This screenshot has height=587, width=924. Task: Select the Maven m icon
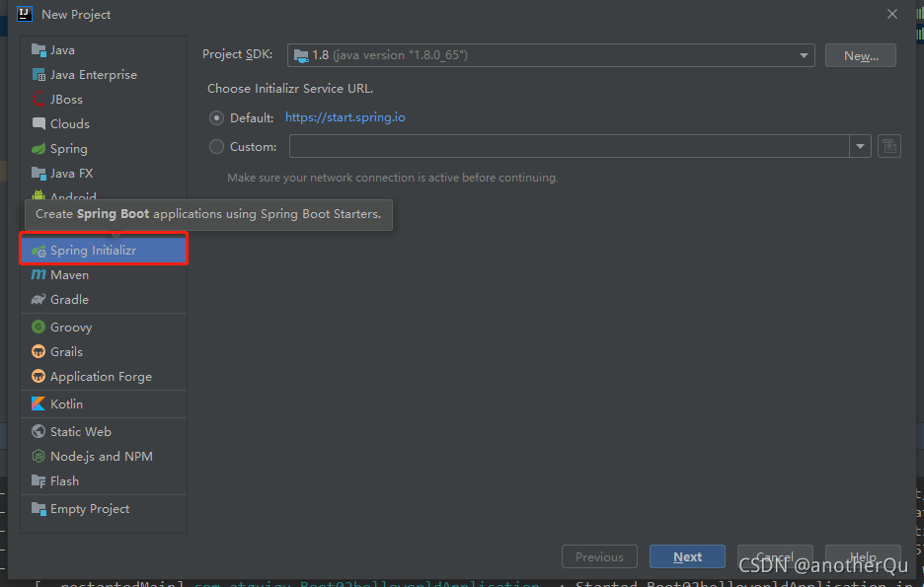tap(38, 275)
